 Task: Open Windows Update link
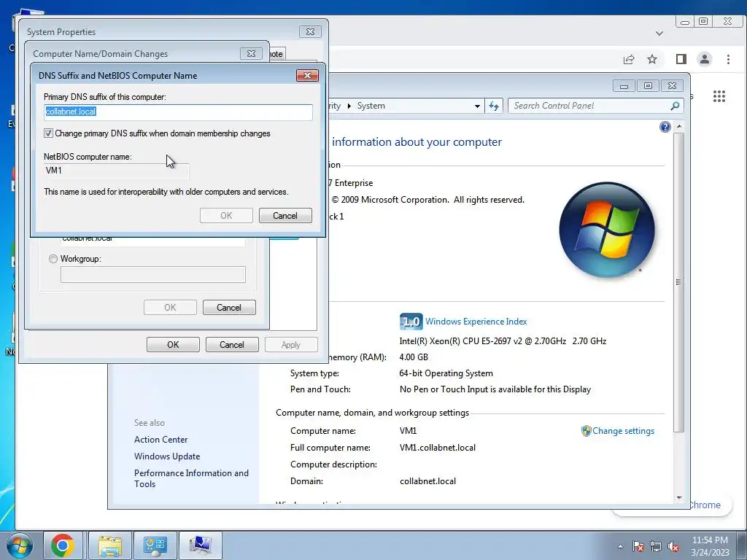167,456
